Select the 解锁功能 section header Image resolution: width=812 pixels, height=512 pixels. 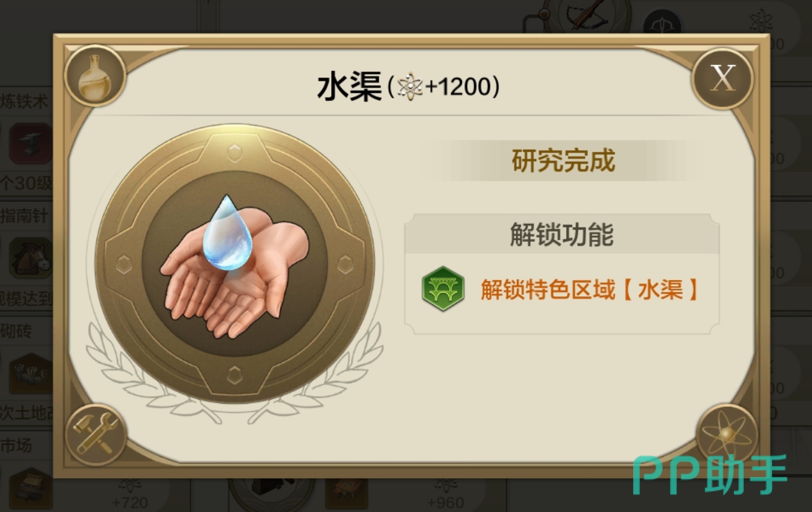click(562, 234)
